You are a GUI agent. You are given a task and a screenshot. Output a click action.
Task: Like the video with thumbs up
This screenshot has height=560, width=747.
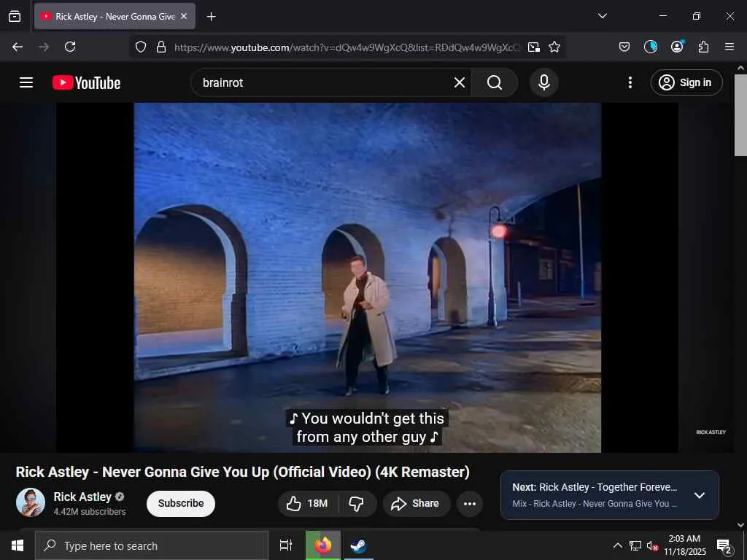(307, 503)
